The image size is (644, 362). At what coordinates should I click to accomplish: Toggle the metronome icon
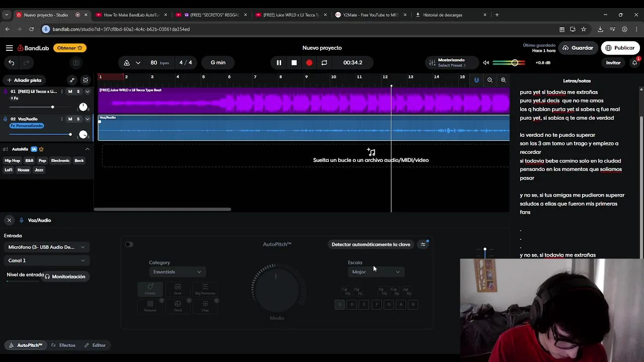[127, 63]
